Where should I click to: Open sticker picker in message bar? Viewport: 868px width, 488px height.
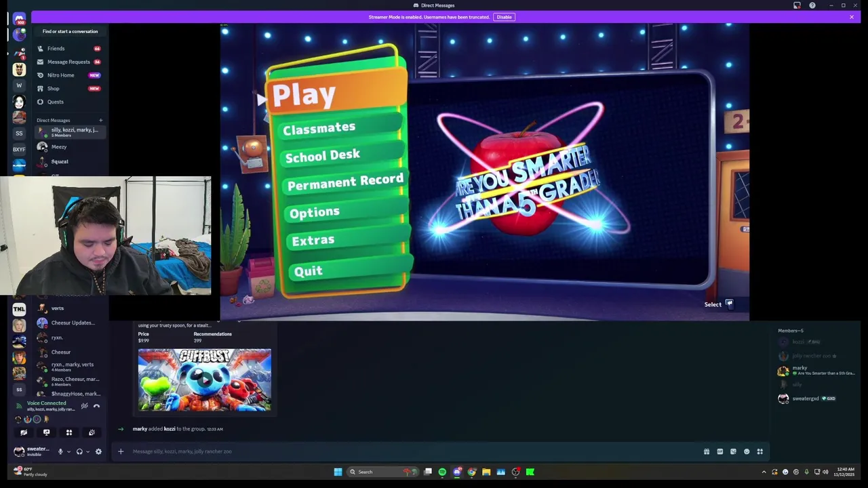(733, 451)
